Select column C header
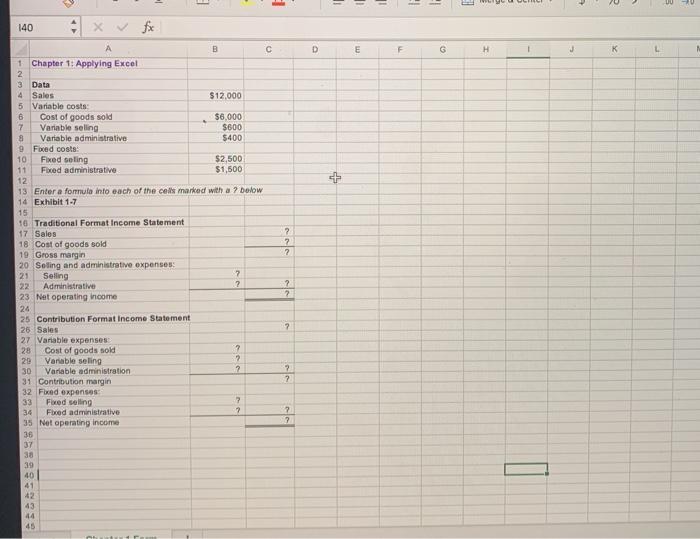This screenshot has height=539, width=700. (268, 49)
